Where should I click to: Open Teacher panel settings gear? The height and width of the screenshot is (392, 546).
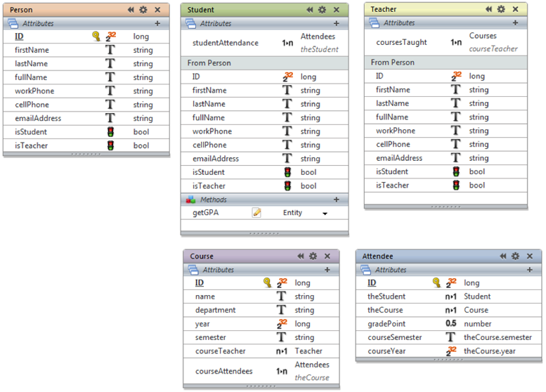pos(501,9)
